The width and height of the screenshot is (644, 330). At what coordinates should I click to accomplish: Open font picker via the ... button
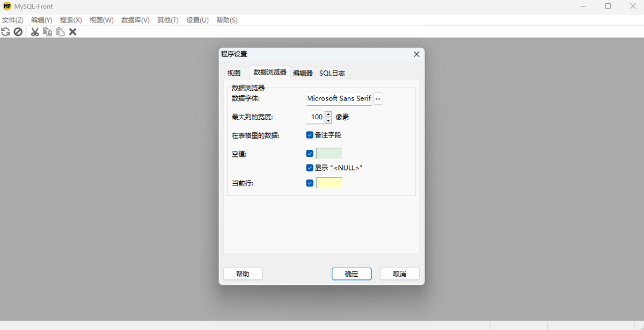378,99
